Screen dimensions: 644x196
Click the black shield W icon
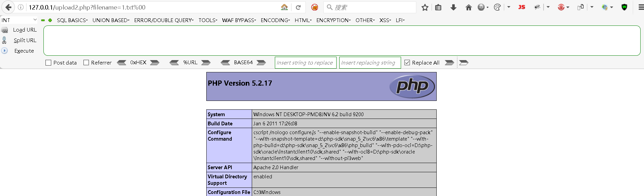tap(624, 7)
